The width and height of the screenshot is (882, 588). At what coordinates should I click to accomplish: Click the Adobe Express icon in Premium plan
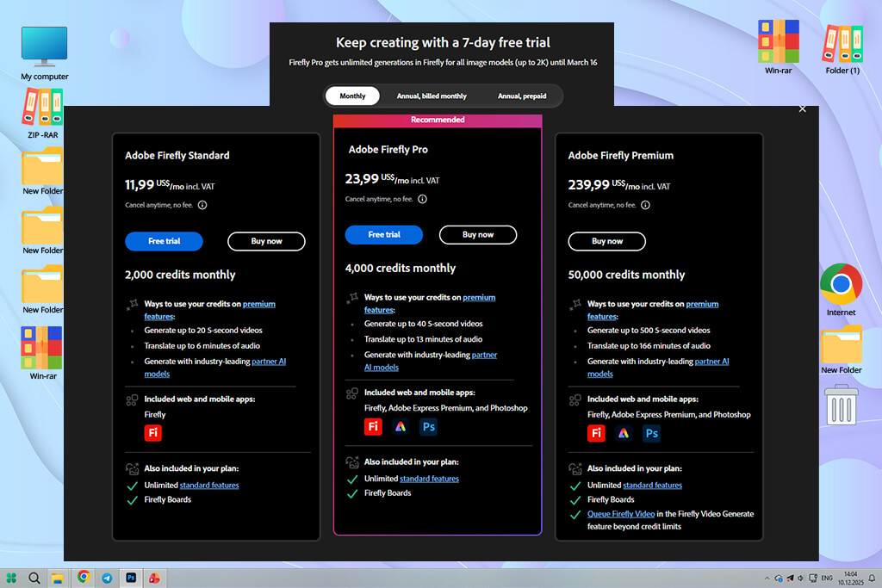(x=624, y=433)
